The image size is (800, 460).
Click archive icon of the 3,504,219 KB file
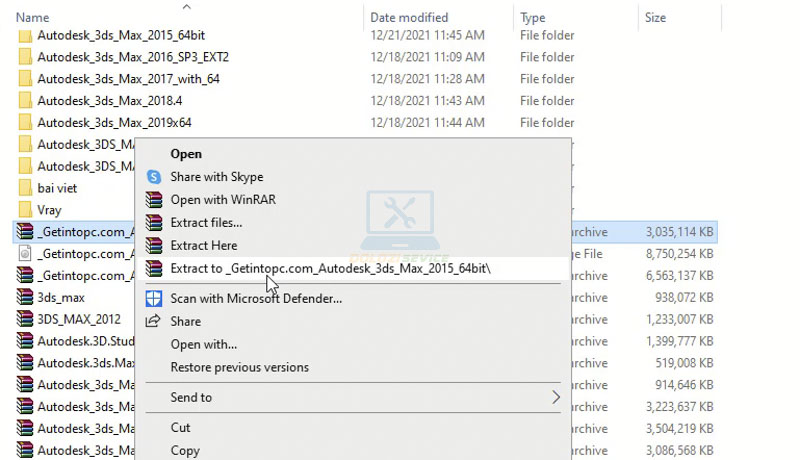[24, 429]
